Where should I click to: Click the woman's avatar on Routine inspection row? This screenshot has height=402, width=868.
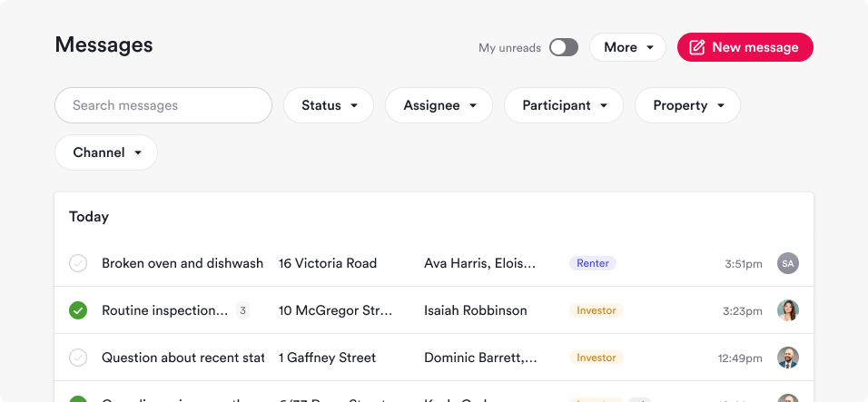788,310
